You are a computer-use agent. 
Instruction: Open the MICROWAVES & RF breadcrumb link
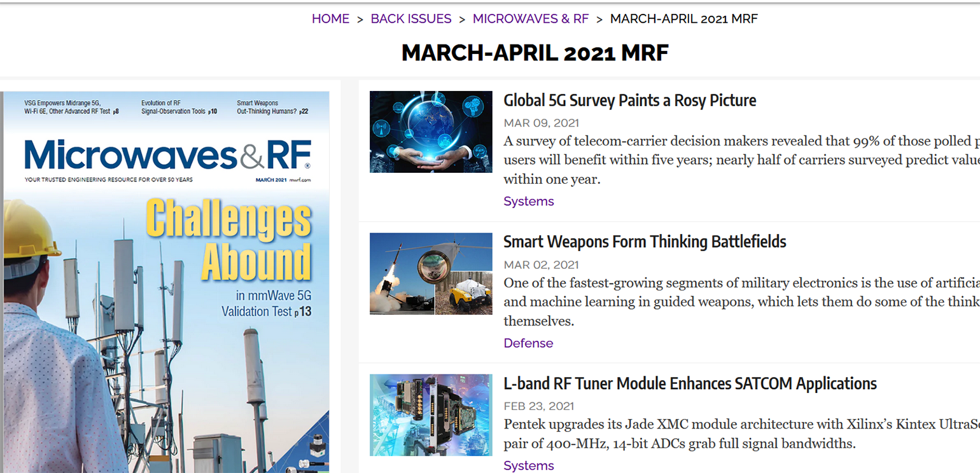click(530, 19)
